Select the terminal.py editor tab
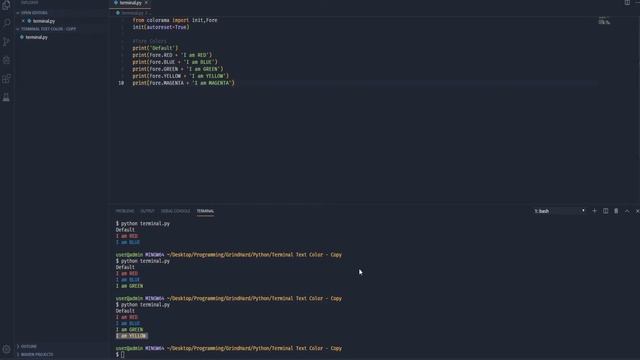Image resolution: width=640 pixels, height=360 pixels. [x=130, y=3]
